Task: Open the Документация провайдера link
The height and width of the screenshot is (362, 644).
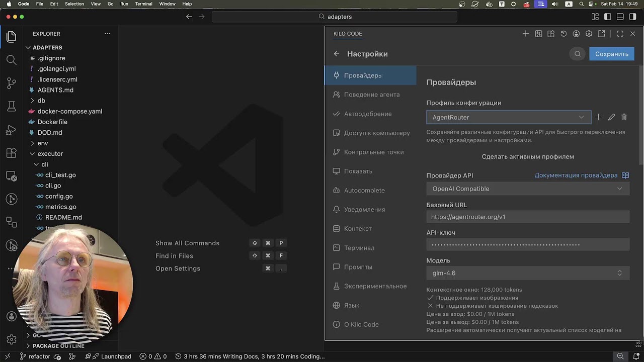Action: [576, 175]
